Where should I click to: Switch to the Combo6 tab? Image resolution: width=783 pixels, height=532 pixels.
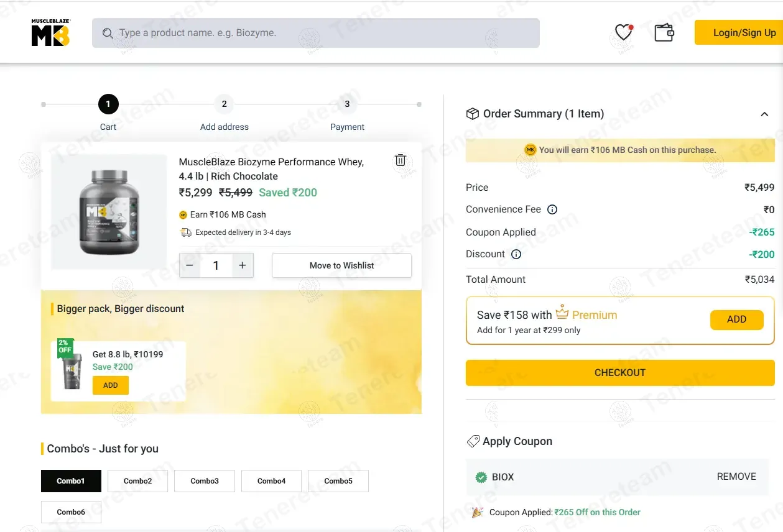click(71, 512)
